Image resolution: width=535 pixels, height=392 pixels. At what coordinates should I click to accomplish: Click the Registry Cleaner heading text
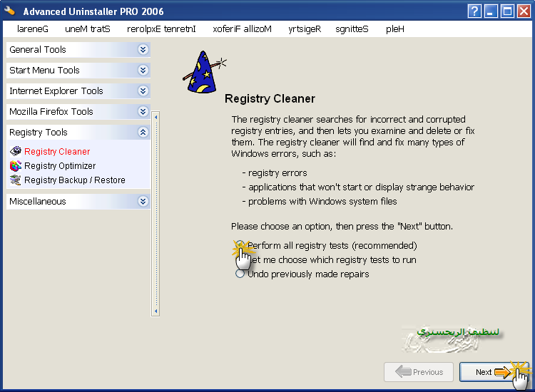click(270, 98)
